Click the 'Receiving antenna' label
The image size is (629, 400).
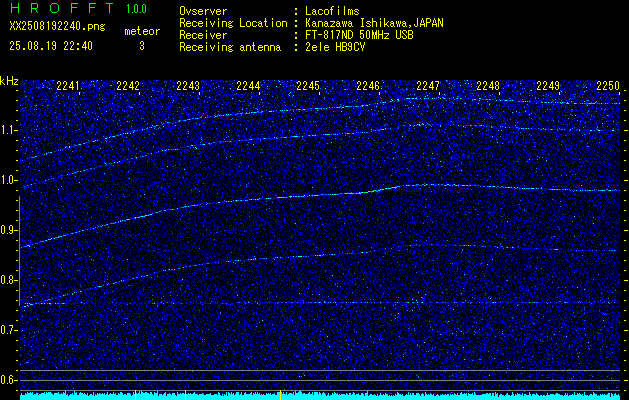pyautogui.click(x=230, y=47)
